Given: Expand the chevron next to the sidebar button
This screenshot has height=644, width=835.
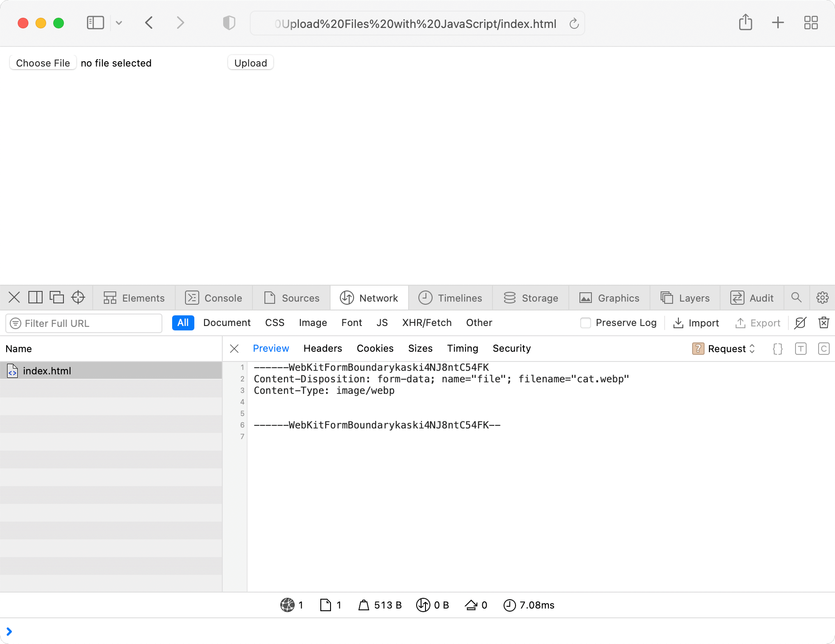Looking at the screenshot, I should coord(118,23).
